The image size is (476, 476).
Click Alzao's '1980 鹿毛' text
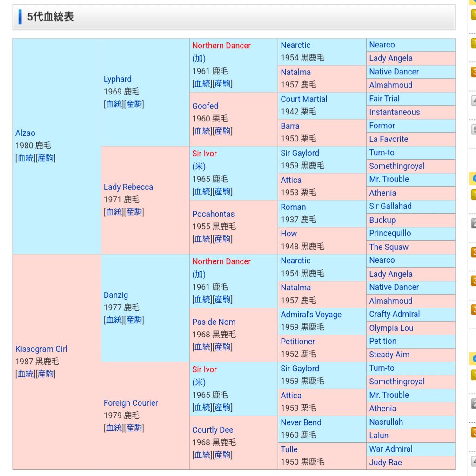[33, 146]
